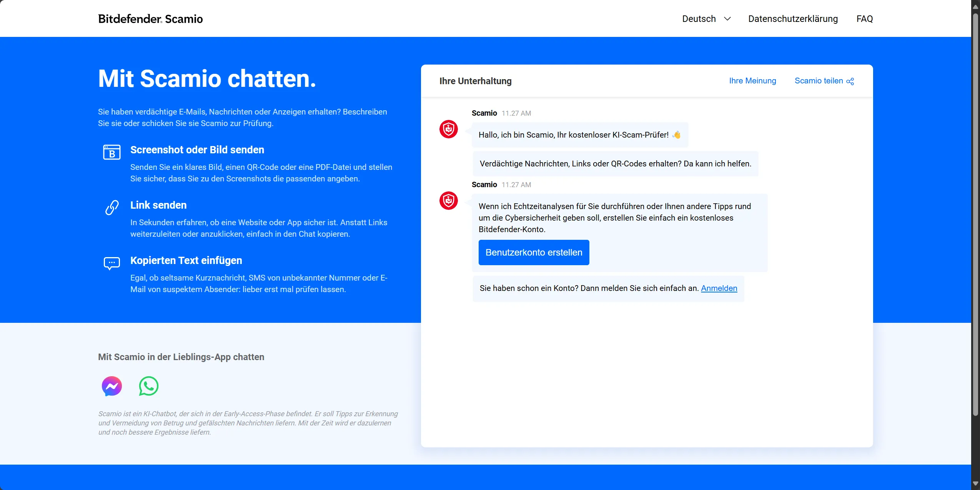Click the Scamio avatar next to greeting
Viewport: 980px width, 490px height.
point(448,129)
